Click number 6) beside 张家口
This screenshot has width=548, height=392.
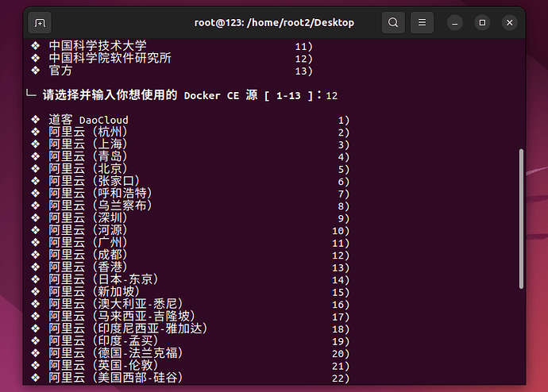pos(344,182)
